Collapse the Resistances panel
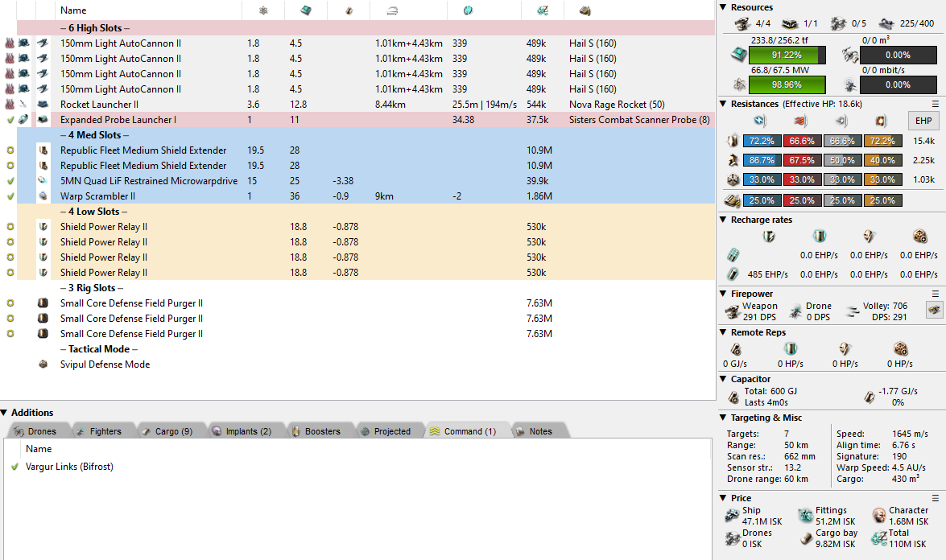Viewport: 946px width, 560px height. click(x=724, y=104)
